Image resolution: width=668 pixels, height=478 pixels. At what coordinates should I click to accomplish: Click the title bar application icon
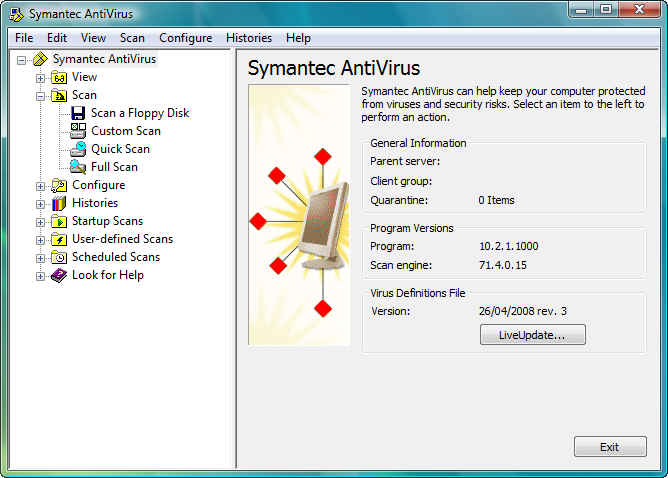point(17,14)
